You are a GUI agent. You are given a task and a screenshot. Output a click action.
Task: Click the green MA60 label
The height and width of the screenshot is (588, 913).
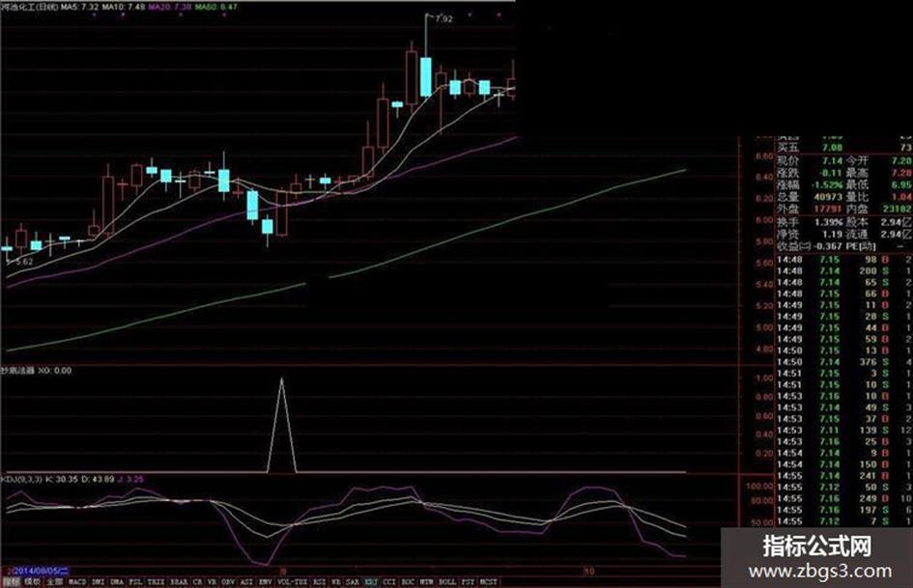tap(216, 7)
